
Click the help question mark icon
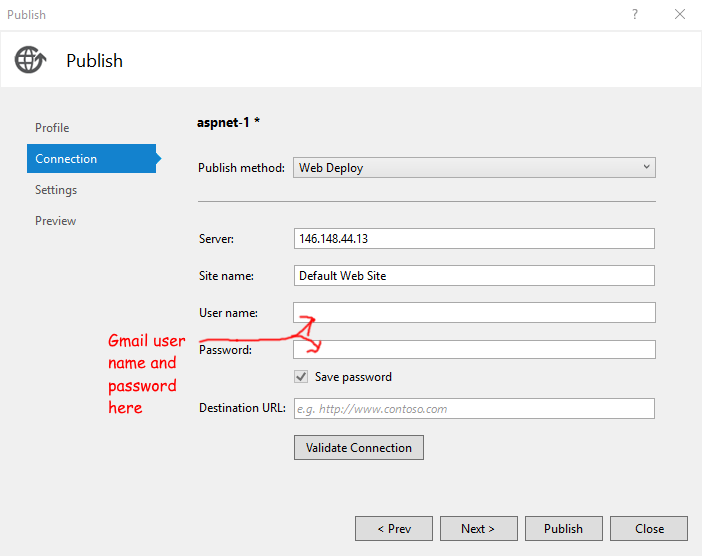pos(635,15)
